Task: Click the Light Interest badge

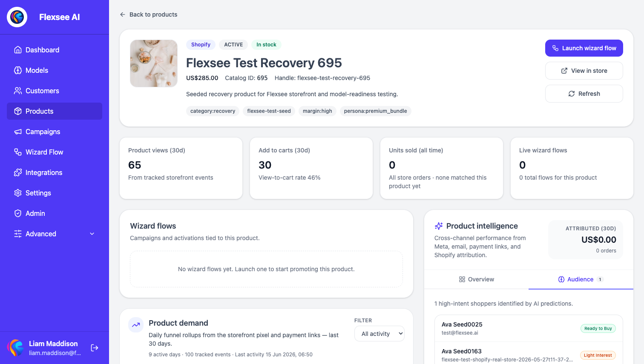Action: [598, 355]
